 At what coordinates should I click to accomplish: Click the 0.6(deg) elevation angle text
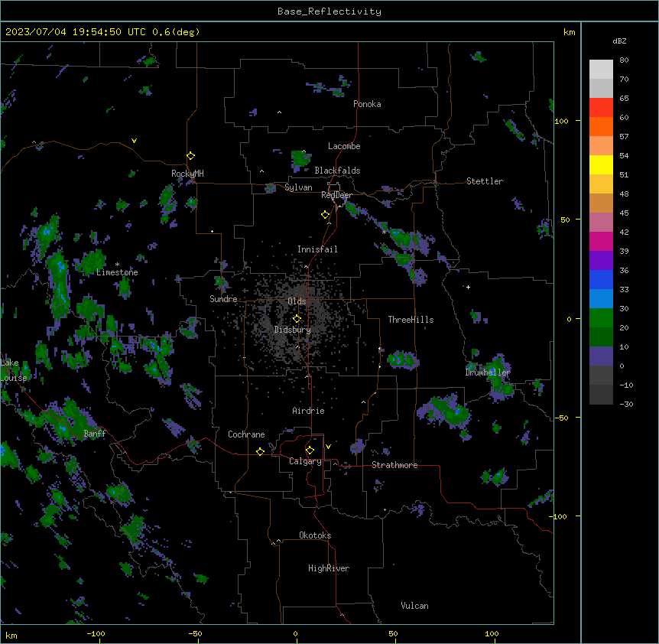coord(176,32)
